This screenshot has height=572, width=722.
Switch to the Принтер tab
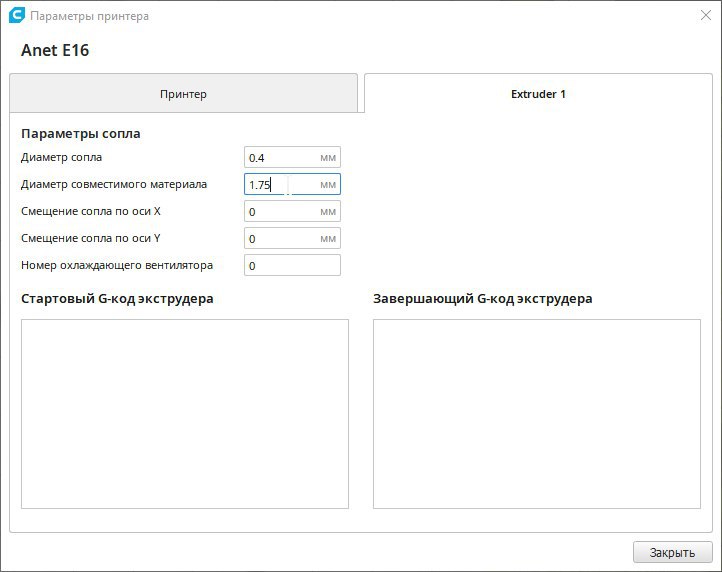coord(183,93)
